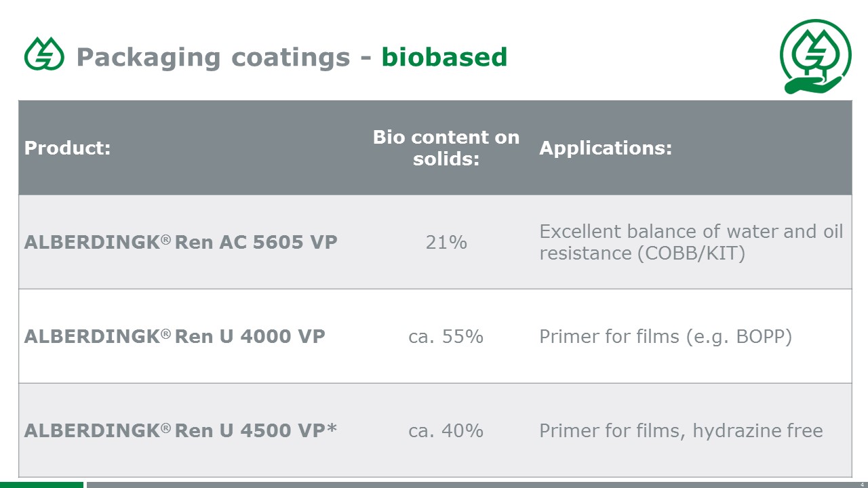Image resolution: width=868 pixels, height=488 pixels.
Task: Click the 'Applications:' column header
Action: click(x=606, y=148)
